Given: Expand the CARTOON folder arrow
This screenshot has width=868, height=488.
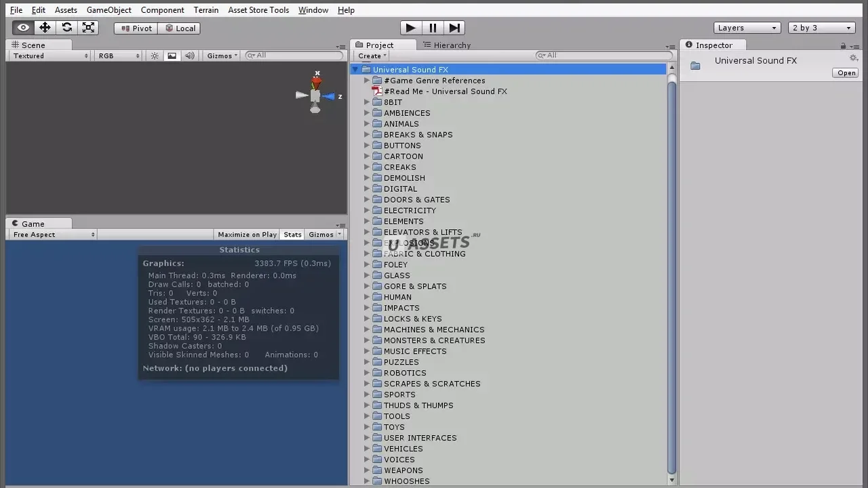Looking at the screenshot, I should pyautogui.click(x=367, y=157).
